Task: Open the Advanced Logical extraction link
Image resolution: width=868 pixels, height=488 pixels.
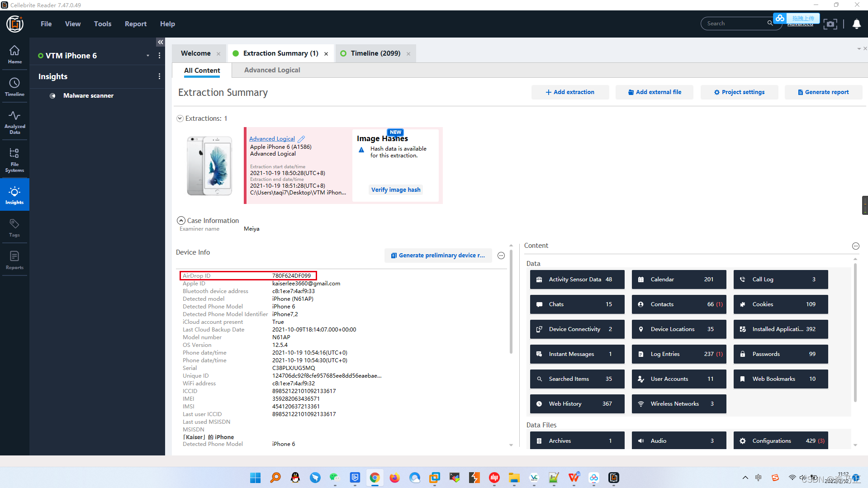Action: click(x=272, y=139)
